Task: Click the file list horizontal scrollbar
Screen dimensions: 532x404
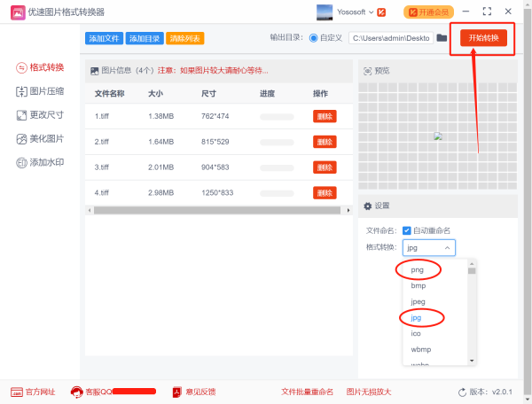Action: point(217,210)
